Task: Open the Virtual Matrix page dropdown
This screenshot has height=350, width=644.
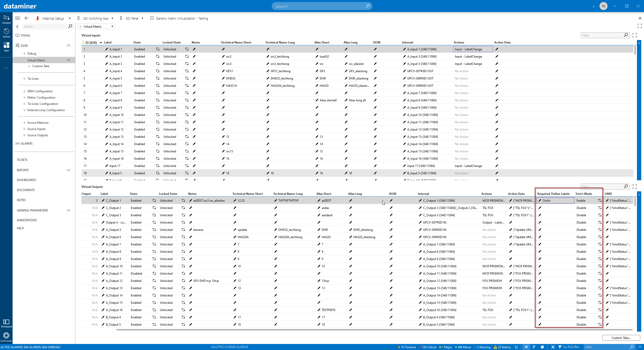Action: pos(96,26)
